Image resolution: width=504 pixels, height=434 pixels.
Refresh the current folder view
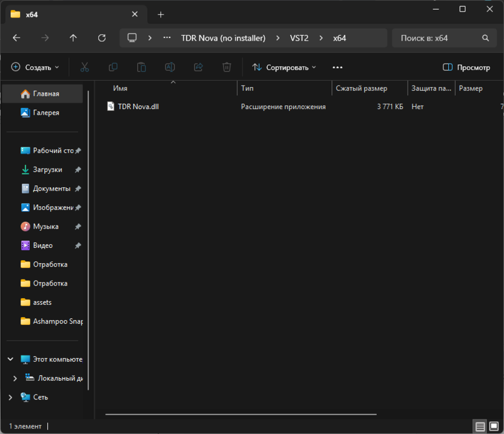pos(102,38)
